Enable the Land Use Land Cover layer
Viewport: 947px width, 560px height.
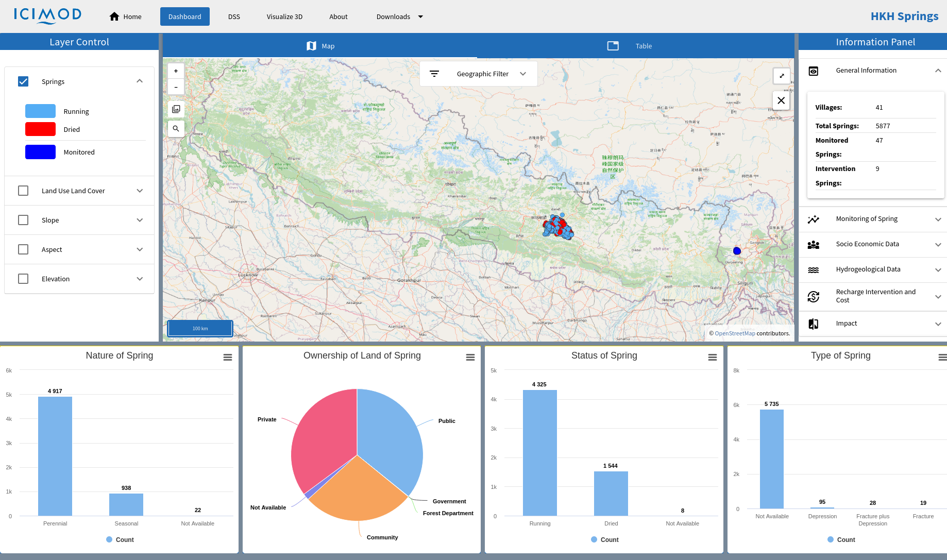[x=23, y=191]
